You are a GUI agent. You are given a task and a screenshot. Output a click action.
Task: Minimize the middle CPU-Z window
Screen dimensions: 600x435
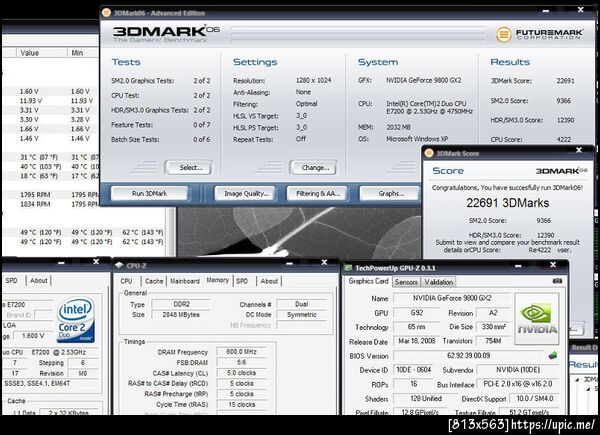click(289, 263)
